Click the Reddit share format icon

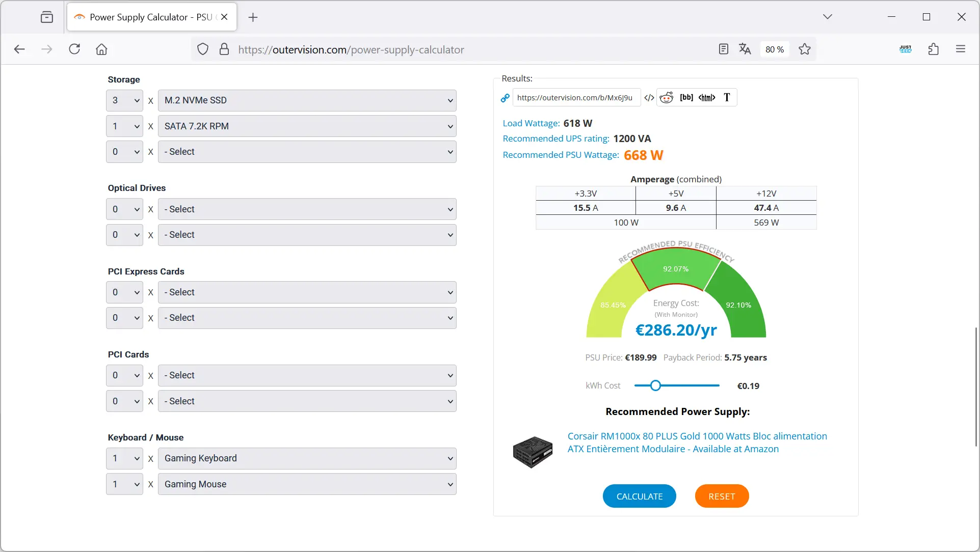pos(667,97)
